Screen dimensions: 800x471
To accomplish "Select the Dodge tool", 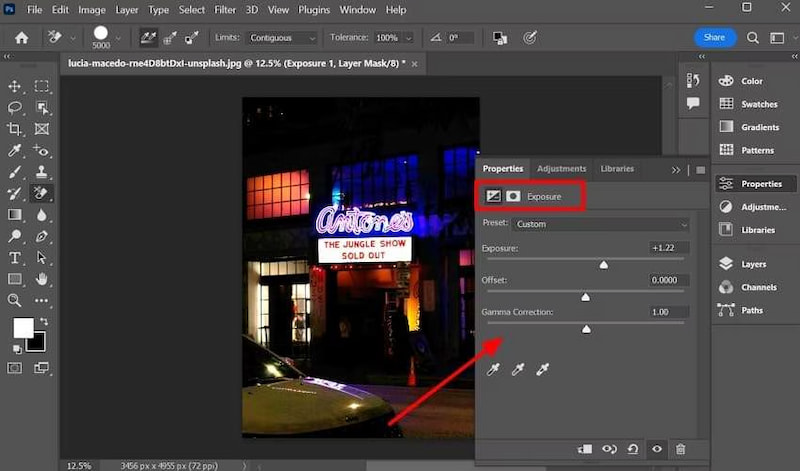I will pyautogui.click(x=14, y=236).
